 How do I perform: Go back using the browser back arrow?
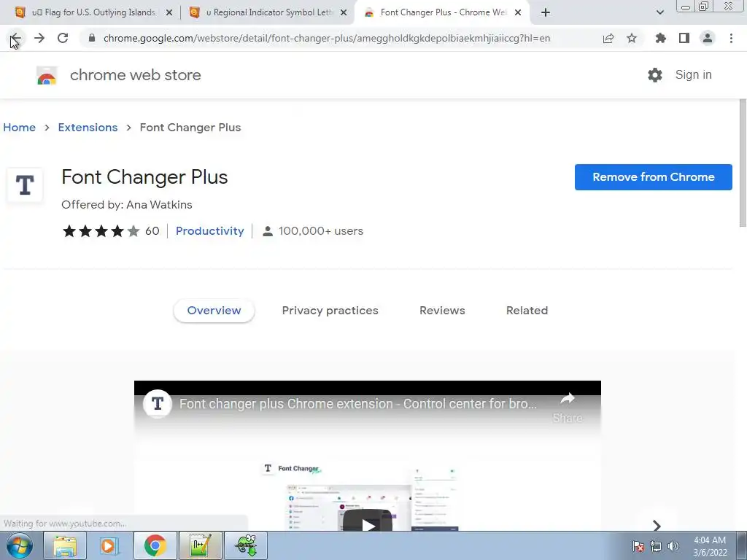(16, 38)
